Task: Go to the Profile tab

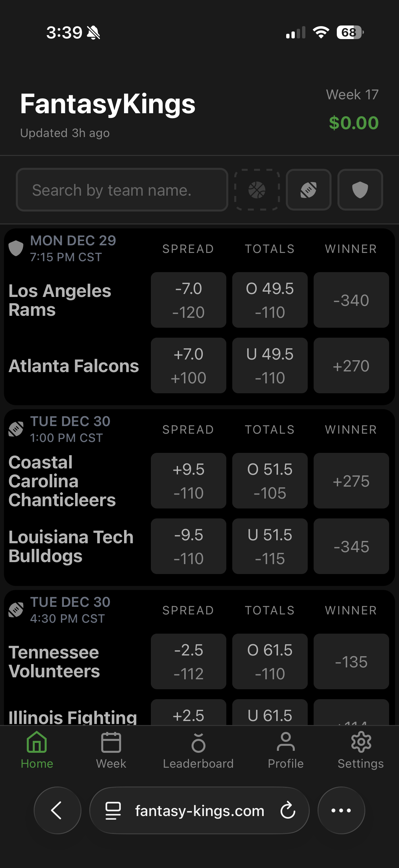Action: [286, 750]
